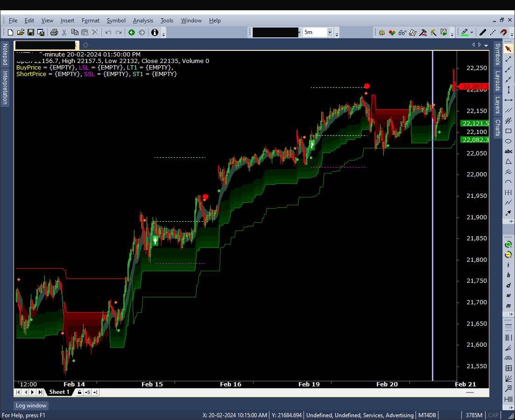Switch to weekly interval 'w' button

click(508, 295)
